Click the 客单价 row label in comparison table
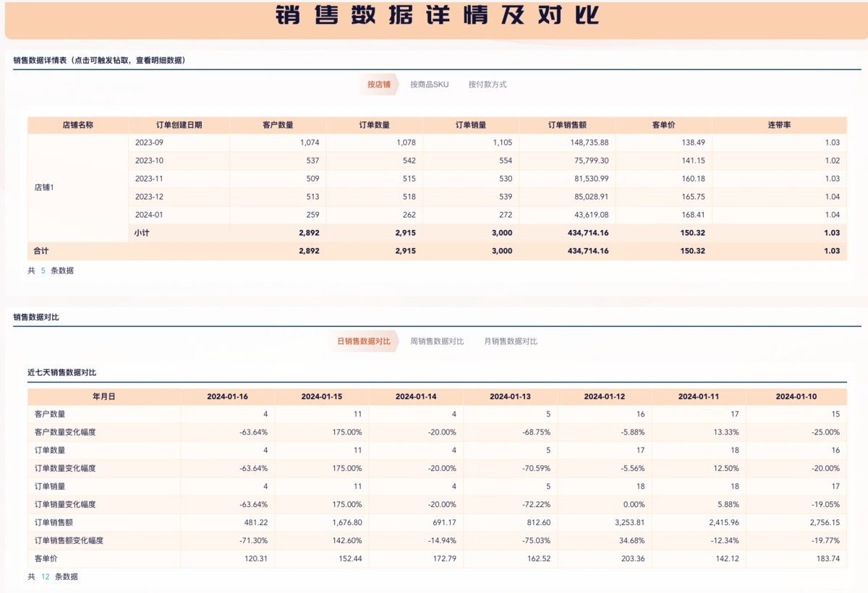 [46, 558]
